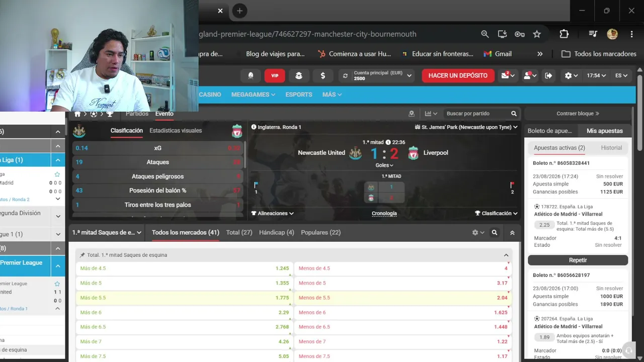Click the red VIP badge button
644x362 pixels.
pyautogui.click(x=275, y=75)
